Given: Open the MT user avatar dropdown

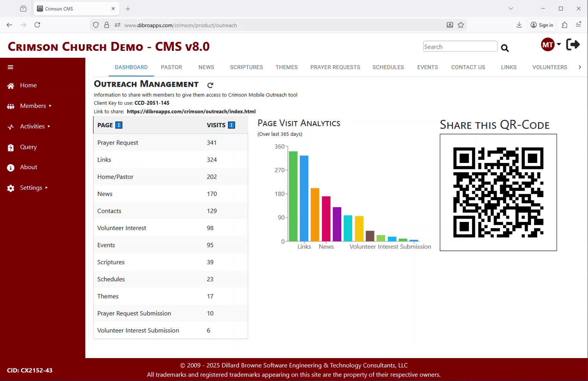Looking at the screenshot, I should [551, 45].
